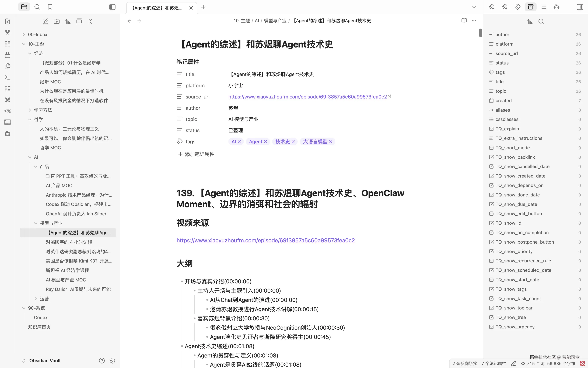
Task: Open the command palette ribbon icon
Action: pyautogui.click(x=8, y=77)
